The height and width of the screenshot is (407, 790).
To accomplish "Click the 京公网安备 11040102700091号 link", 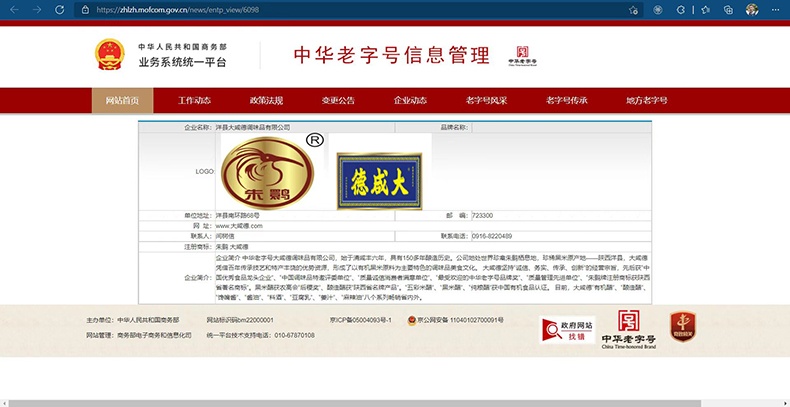I will (460, 320).
